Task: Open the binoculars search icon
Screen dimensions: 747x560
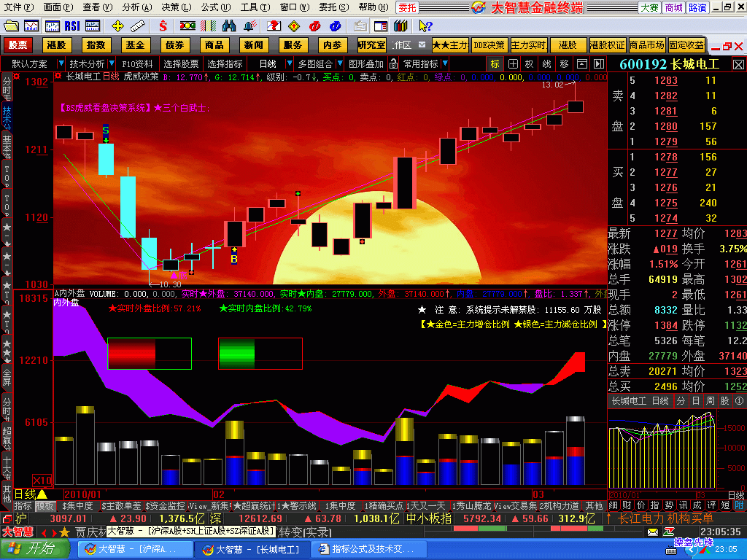Action: [x=229, y=26]
